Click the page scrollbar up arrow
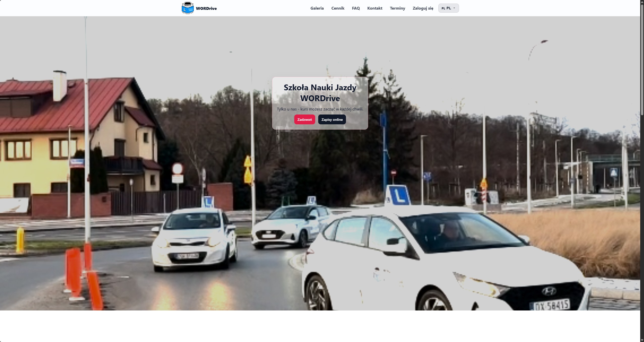This screenshot has height=342, width=644. point(642,2)
